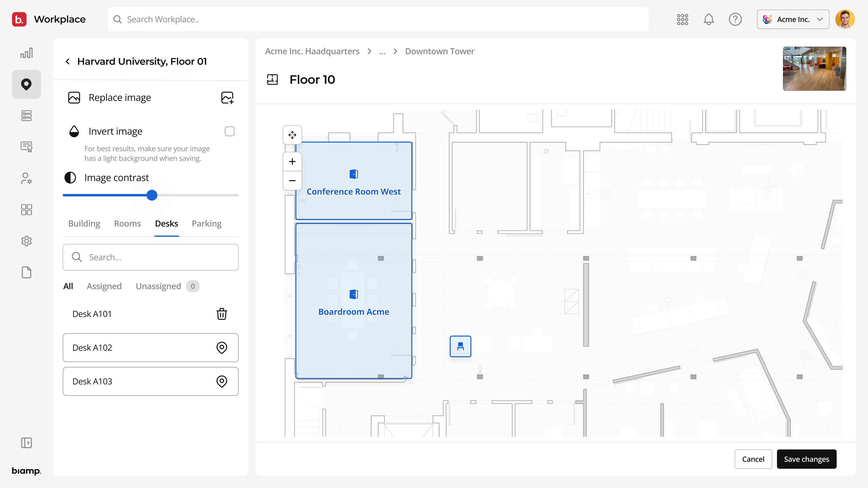Expand the breadcrumb ellipsis

click(x=382, y=52)
